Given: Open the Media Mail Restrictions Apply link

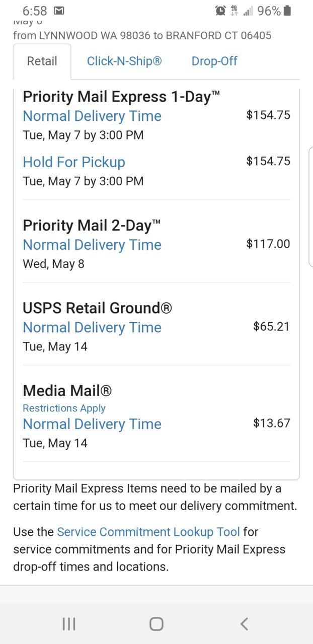Looking at the screenshot, I should click(x=64, y=408).
